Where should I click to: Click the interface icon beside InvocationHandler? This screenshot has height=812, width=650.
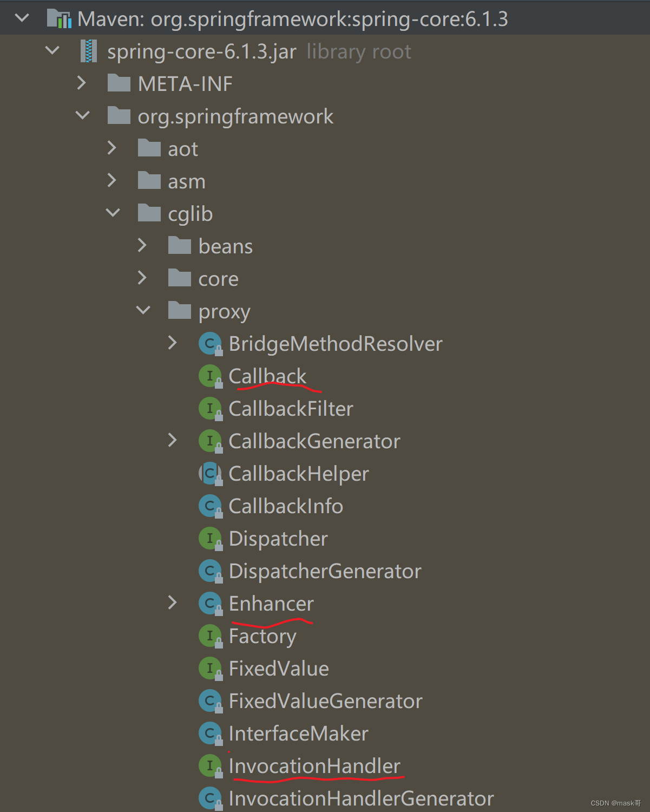[x=210, y=765]
